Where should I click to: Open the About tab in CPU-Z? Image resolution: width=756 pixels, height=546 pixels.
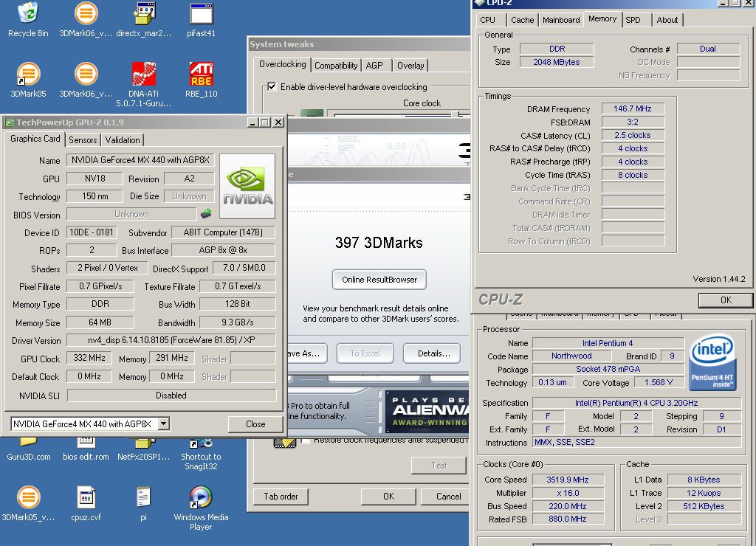(x=667, y=20)
